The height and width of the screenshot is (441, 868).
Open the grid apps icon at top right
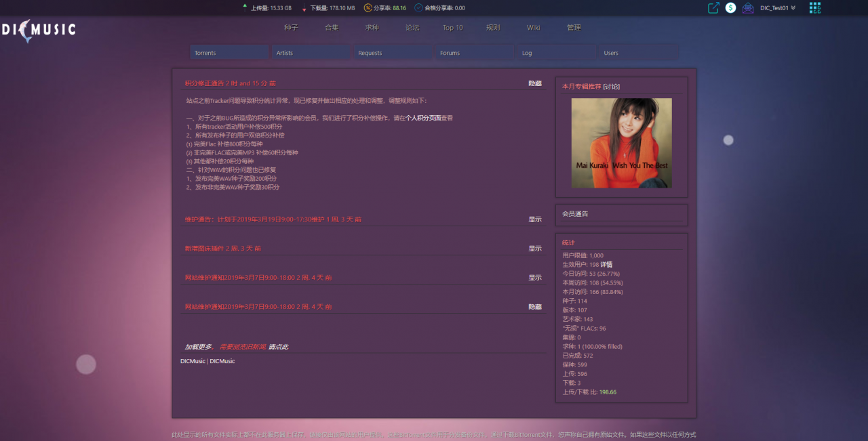tap(814, 8)
